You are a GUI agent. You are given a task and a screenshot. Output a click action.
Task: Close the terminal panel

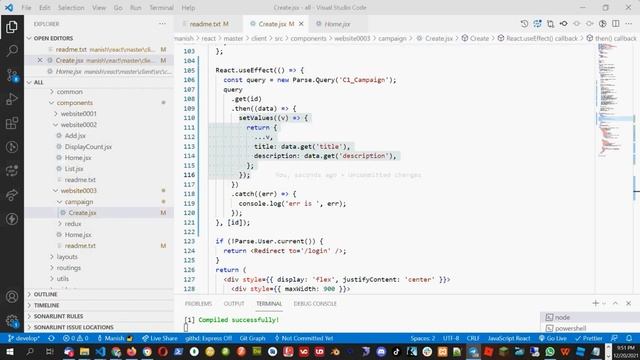pyautogui.click(x=629, y=303)
